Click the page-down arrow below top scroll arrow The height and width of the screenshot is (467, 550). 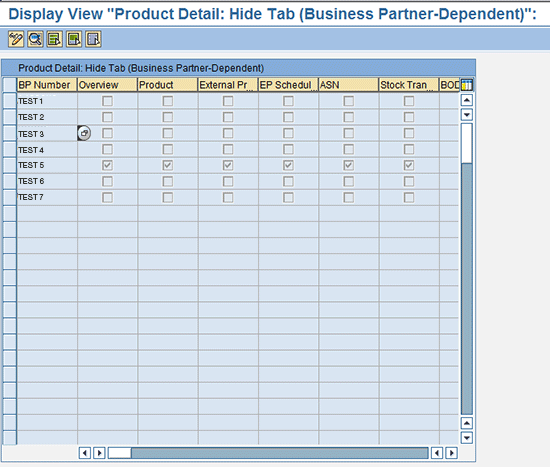pyautogui.click(x=467, y=115)
